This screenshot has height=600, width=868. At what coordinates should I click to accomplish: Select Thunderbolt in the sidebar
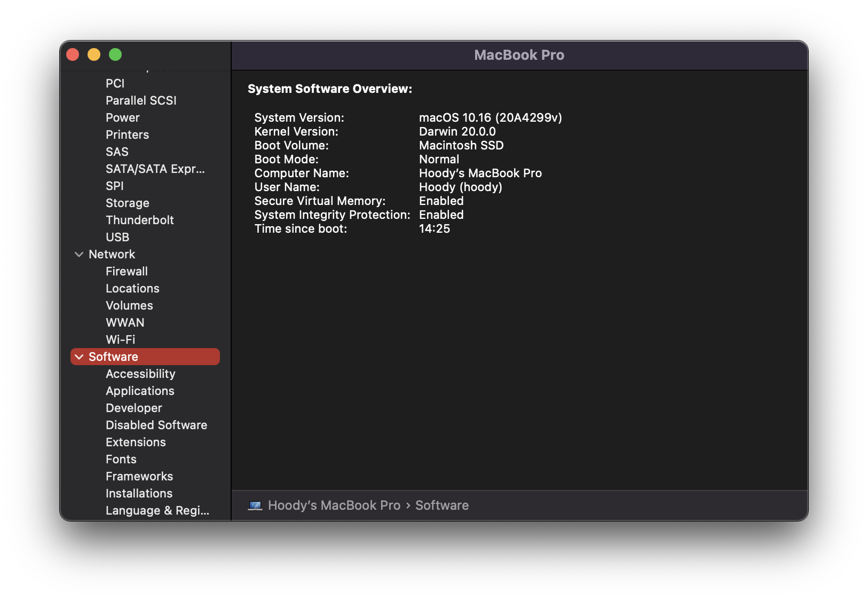coord(139,220)
